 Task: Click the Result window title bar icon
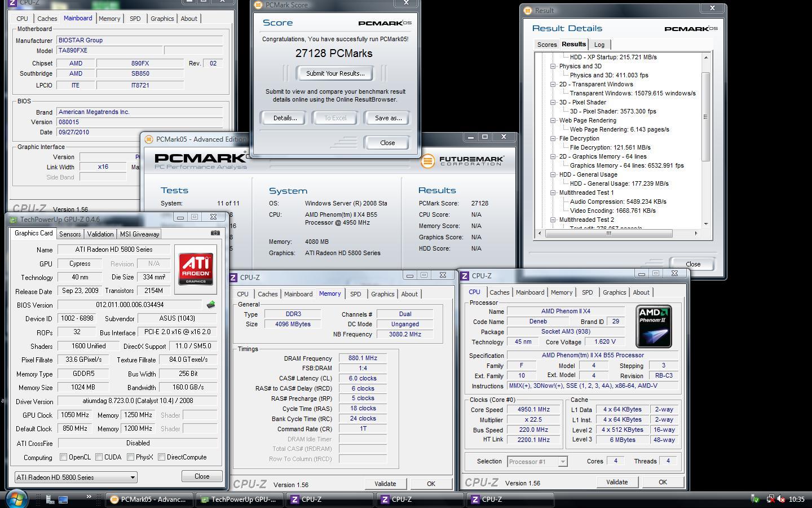(x=528, y=10)
